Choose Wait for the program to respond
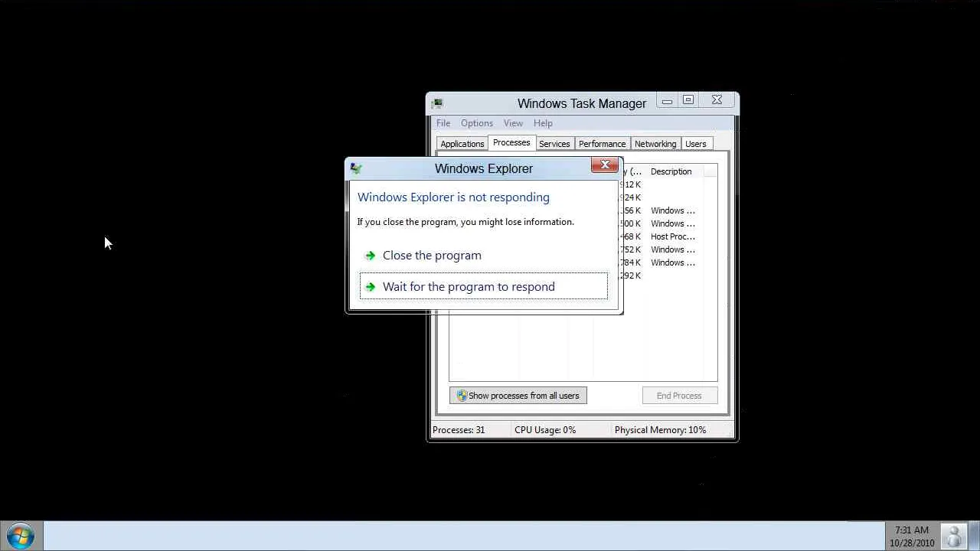This screenshot has height=551, width=980. [484, 287]
